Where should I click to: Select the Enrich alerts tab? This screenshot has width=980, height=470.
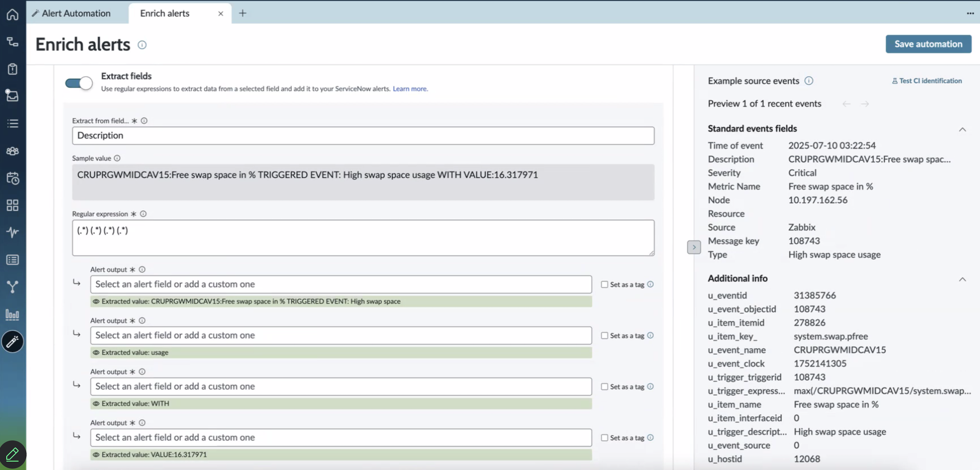[165, 13]
